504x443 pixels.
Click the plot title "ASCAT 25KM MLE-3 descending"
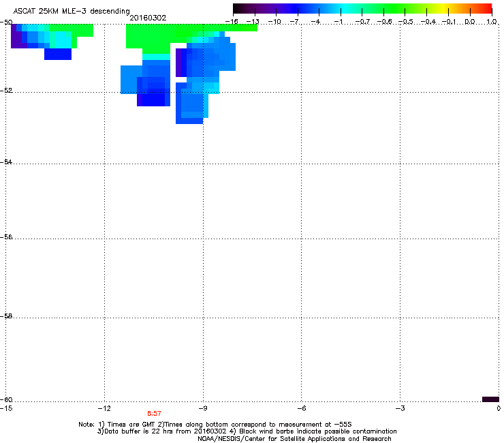pos(72,12)
